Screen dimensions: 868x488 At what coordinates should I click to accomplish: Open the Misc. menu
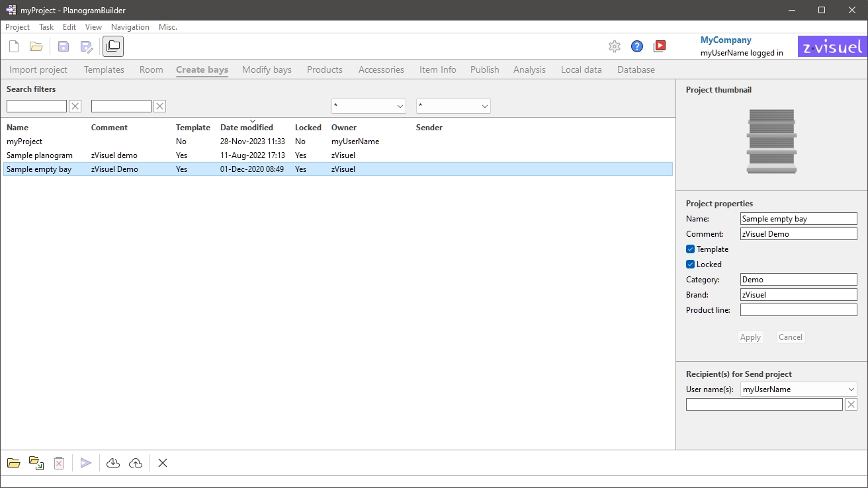(168, 27)
